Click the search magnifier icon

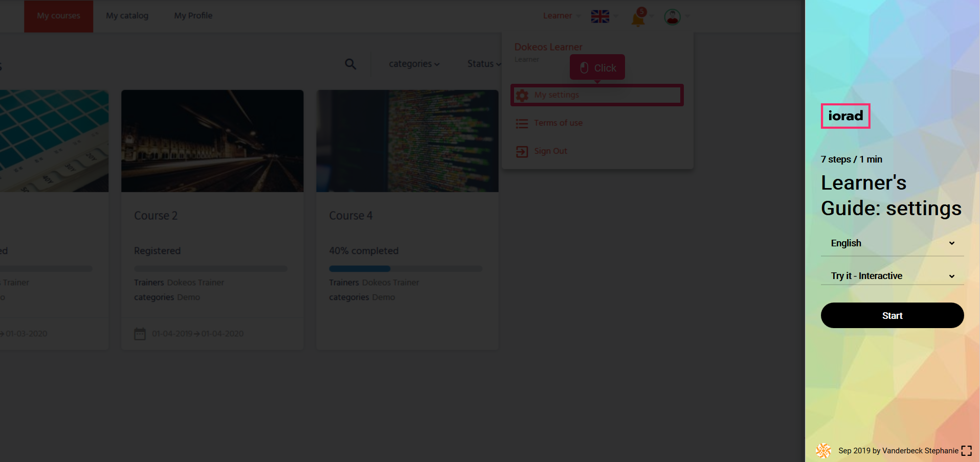350,64
